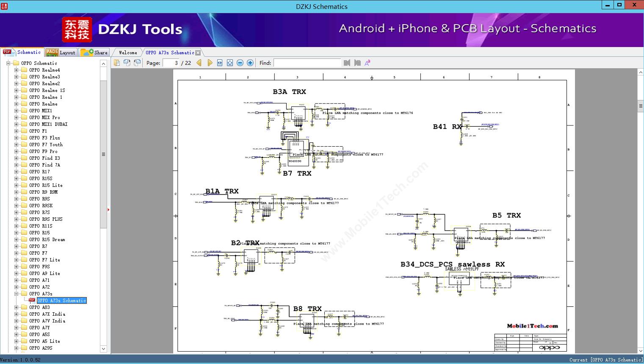Viewport: 644px width, 364px height.
Task: Click the DZKJ logo in the banner
Action: 77,30
